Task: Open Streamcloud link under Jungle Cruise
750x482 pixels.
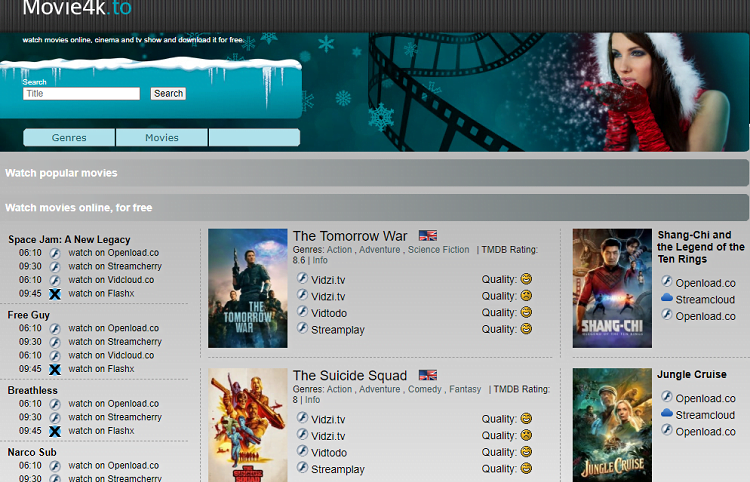Action: 705,416
